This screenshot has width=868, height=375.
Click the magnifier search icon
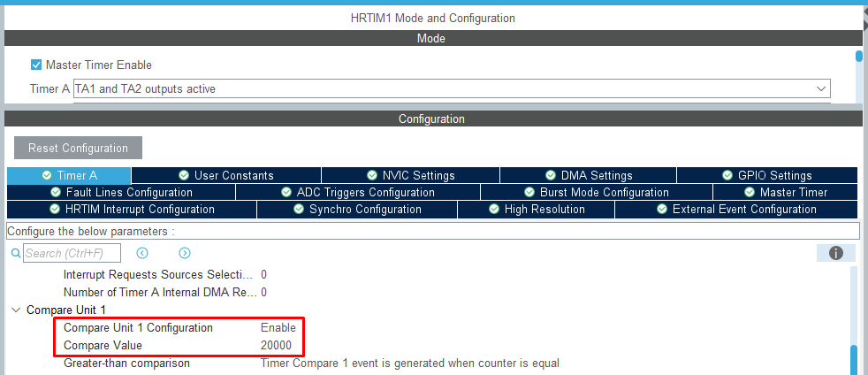16,253
